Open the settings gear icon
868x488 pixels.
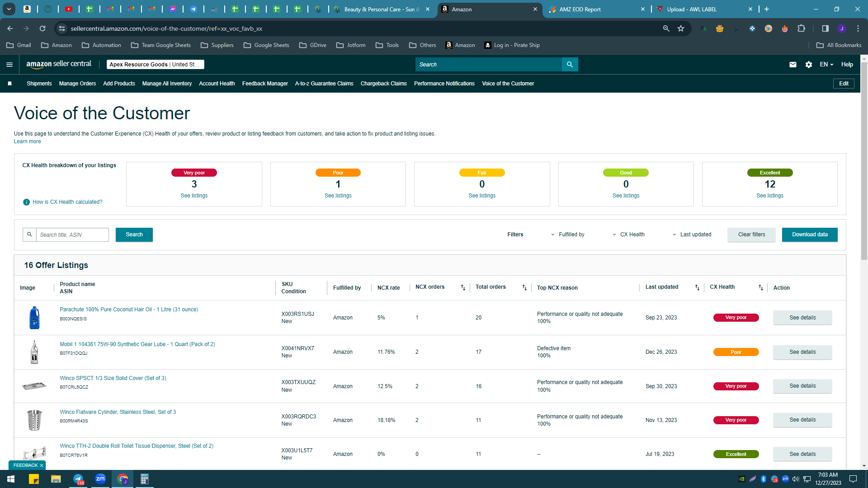[x=809, y=65]
